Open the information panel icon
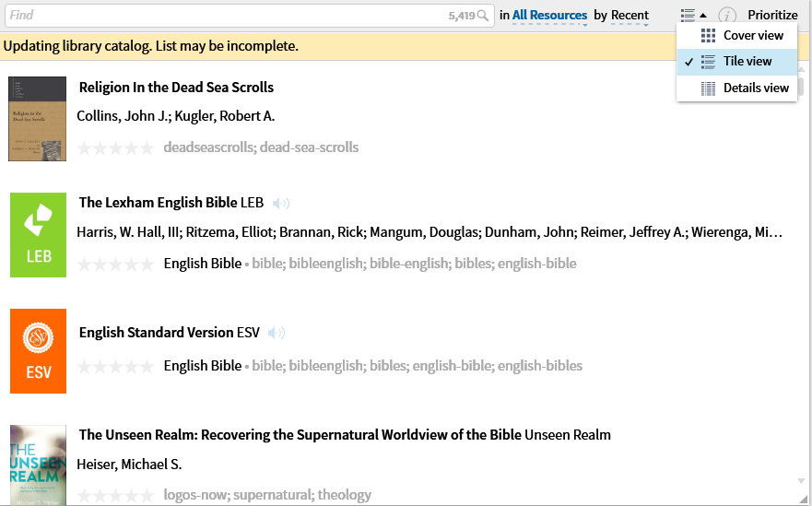The width and height of the screenshot is (812, 506). coord(727,16)
